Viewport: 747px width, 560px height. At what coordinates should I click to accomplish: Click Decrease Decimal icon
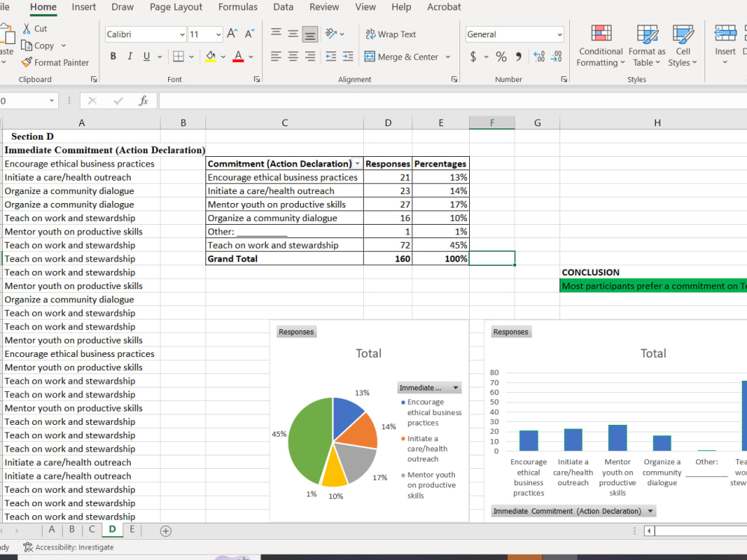(557, 57)
